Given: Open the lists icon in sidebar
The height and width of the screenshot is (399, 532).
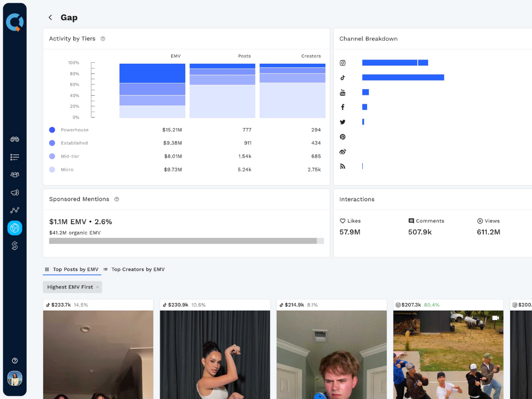Looking at the screenshot, I should click(15, 157).
